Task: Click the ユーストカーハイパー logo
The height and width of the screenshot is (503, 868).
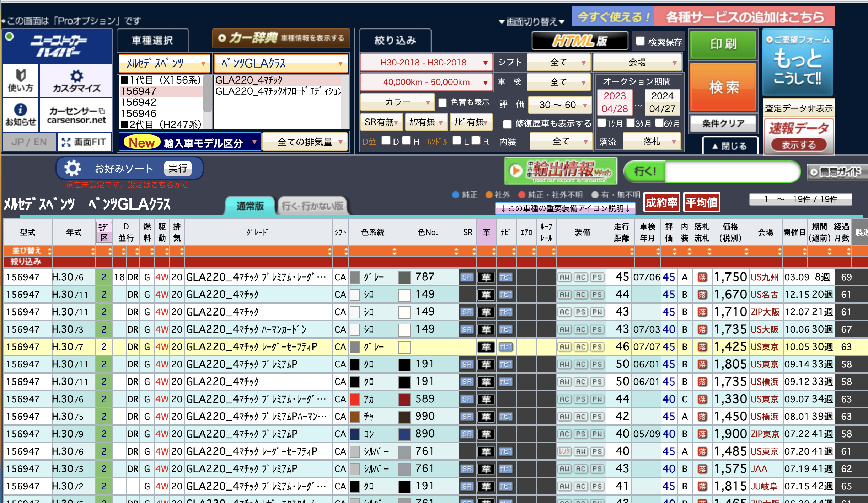Action: click(x=58, y=46)
